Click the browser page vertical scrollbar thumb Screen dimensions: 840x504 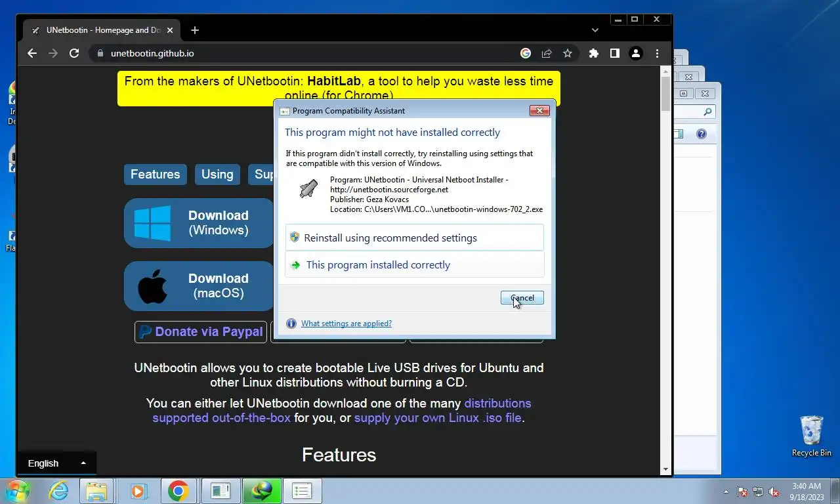pyautogui.click(x=666, y=94)
